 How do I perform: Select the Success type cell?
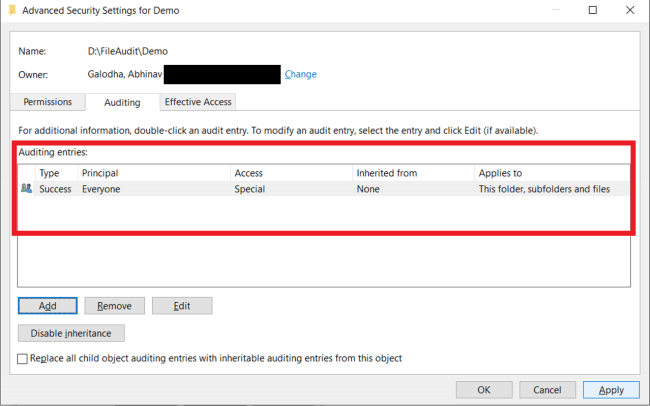pos(55,189)
